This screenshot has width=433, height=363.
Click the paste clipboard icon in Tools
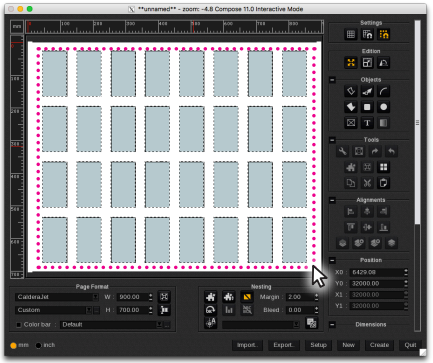click(384, 183)
